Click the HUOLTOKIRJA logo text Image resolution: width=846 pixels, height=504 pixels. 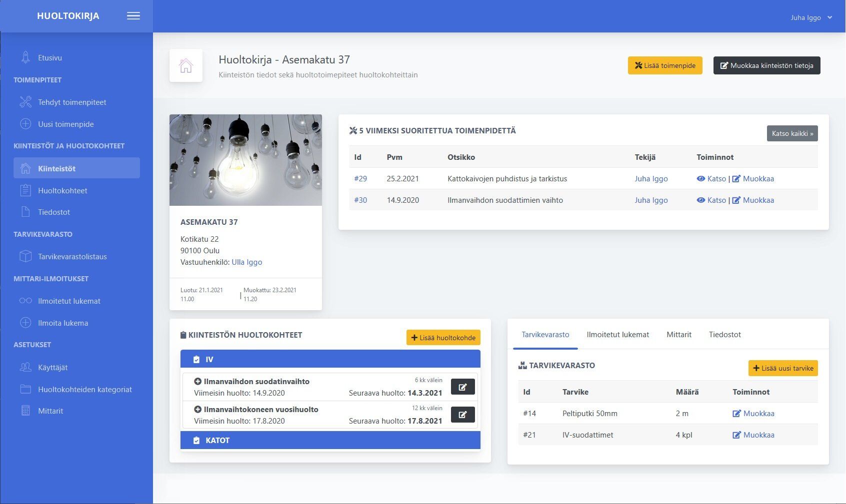68,16
